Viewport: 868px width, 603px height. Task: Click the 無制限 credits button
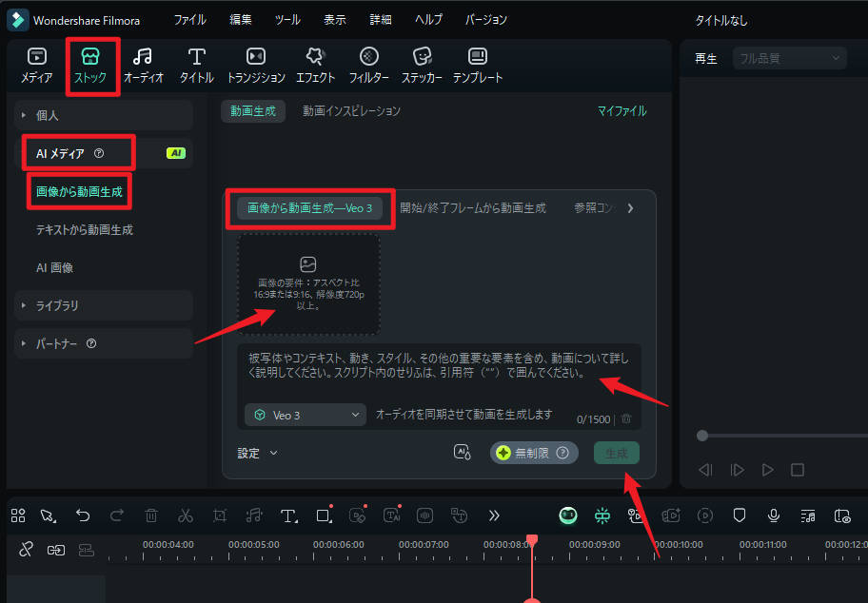tap(534, 453)
